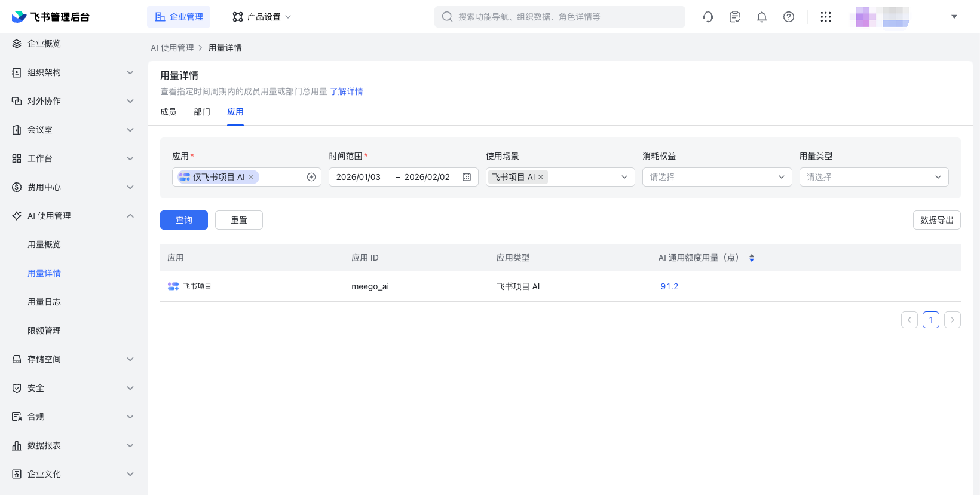Click the 对外协作 sidebar icon
Image resolution: width=980 pixels, height=495 pixels.
(17, 101)
